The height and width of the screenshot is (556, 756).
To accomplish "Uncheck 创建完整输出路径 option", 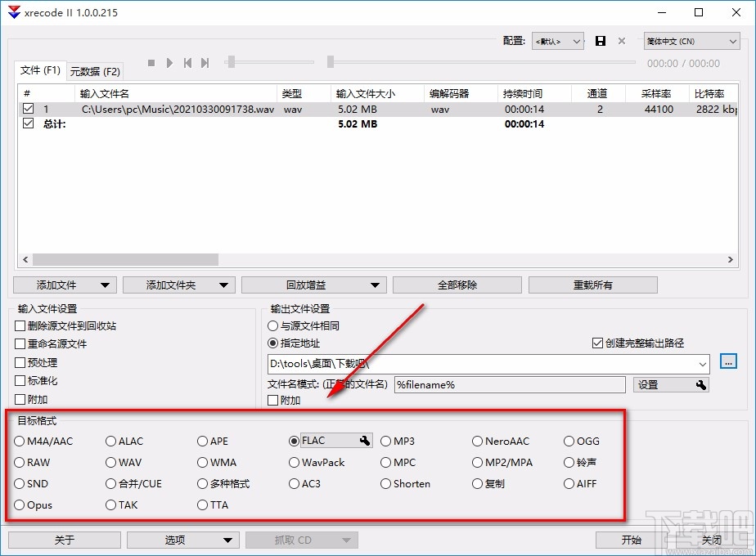I will point(598,343).
